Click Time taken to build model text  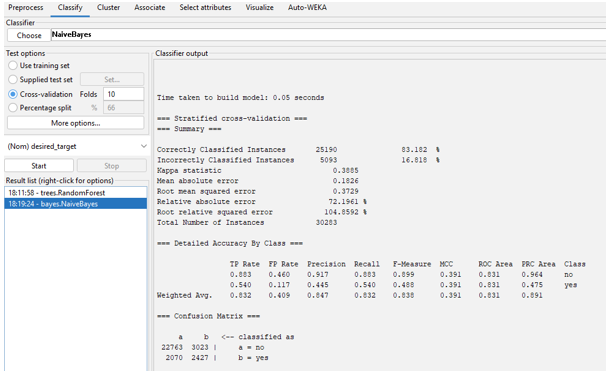tap(240, 98)
